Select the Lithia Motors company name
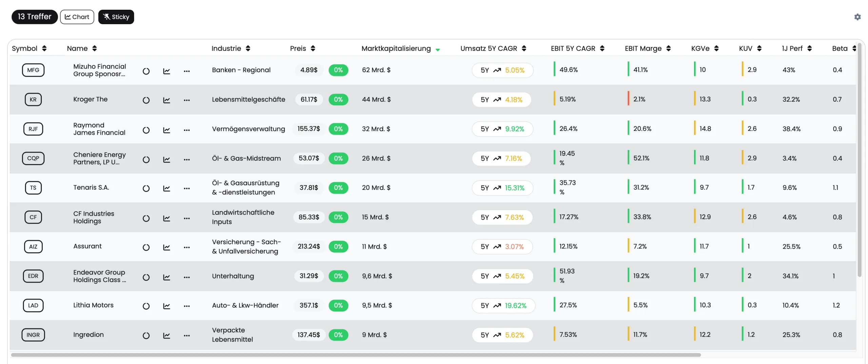Screen dimensions: 868x364 [93, 305]
